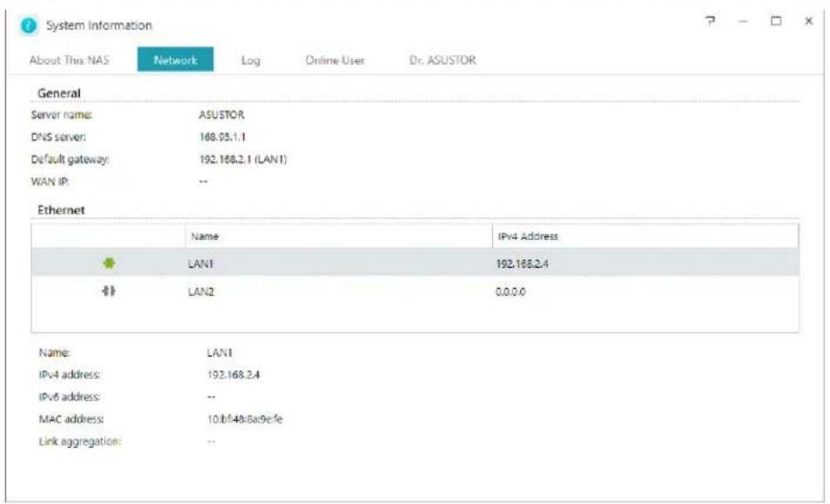The height and width of the screenshot is (504, 830).
Task: Select the Network tab
Action: (175, 59)
